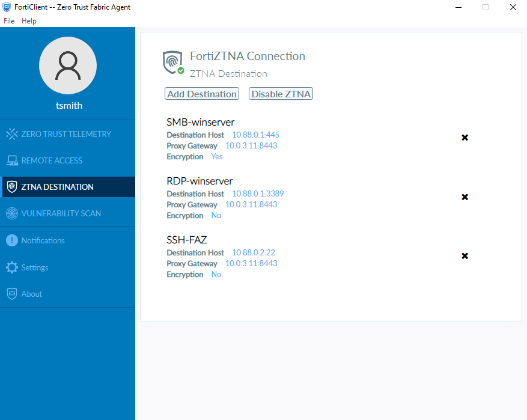Click the RDP-winserver proxy gateway address
This screenshot has height=420, width=527.
click(251, 204)
